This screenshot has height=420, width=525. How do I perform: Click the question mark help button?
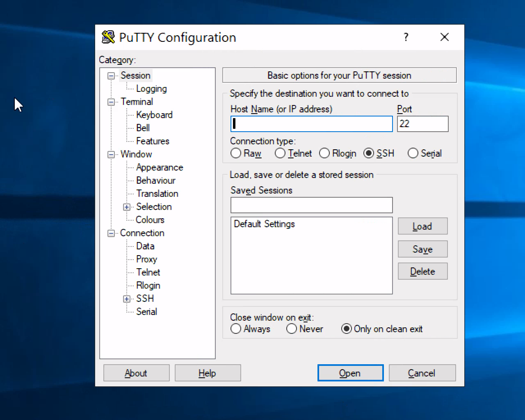point(406,37)
